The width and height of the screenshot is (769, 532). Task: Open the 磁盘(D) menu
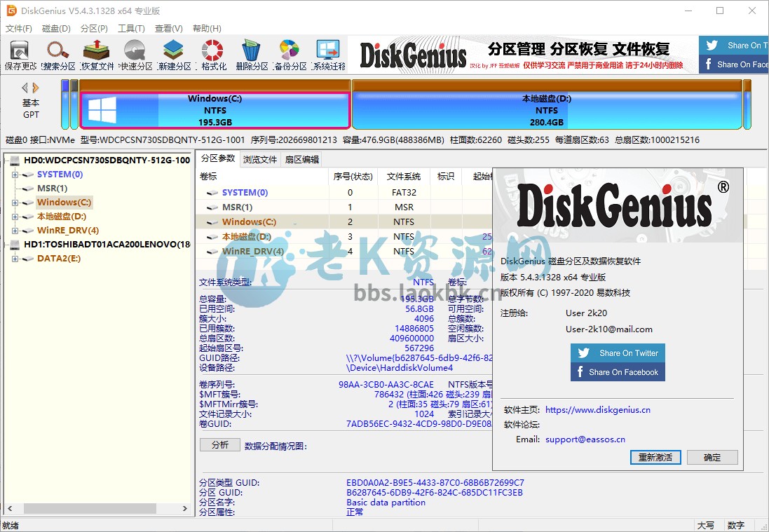[56, 29]
